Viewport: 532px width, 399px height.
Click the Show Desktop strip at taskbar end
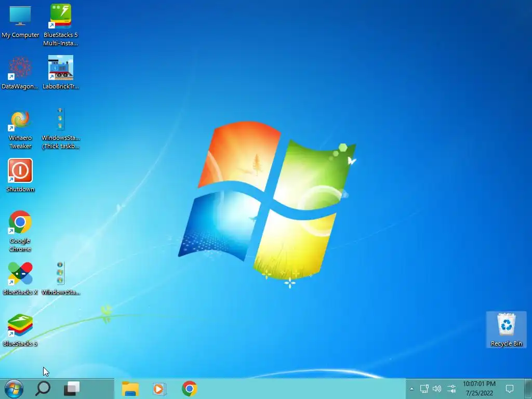pos(528,389)
